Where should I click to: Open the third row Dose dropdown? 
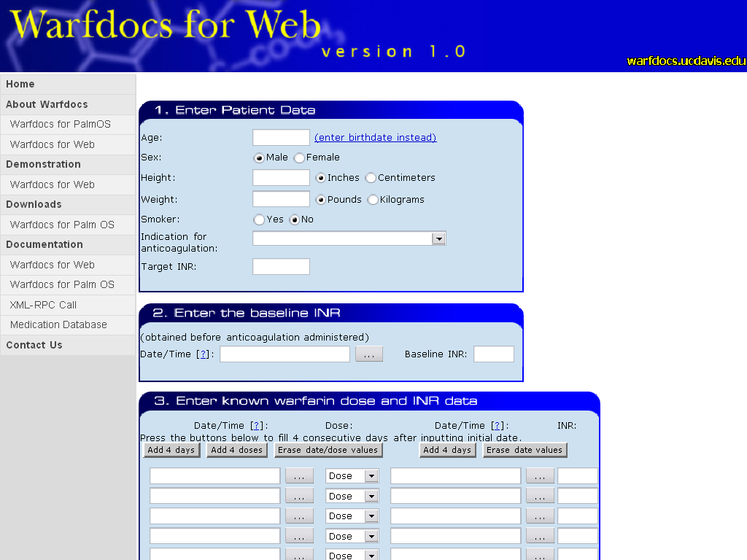(352, 516)
